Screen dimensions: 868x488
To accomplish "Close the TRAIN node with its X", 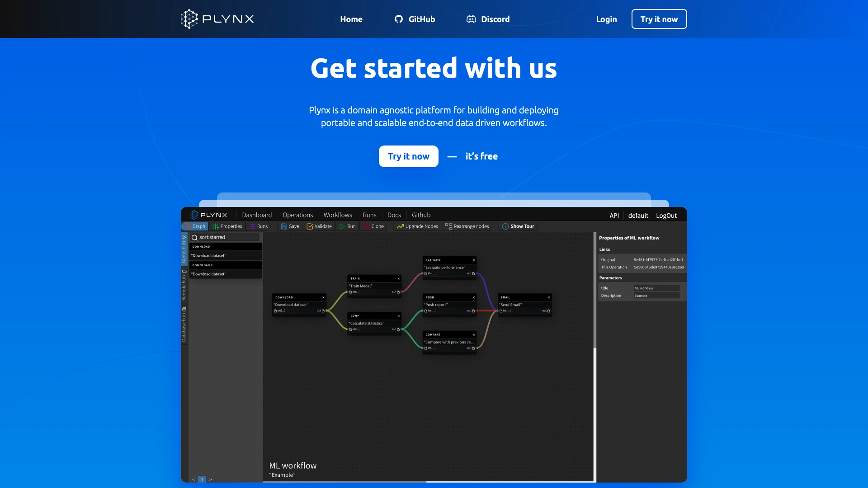I will 398,279.
